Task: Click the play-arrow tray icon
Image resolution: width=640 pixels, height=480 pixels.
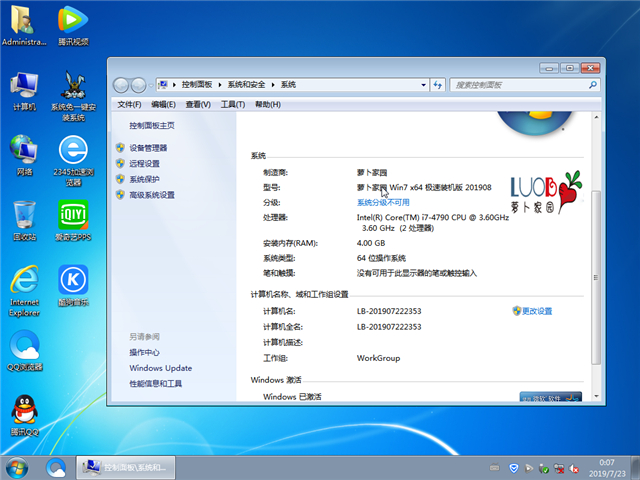Action: (x=529, y=468)
